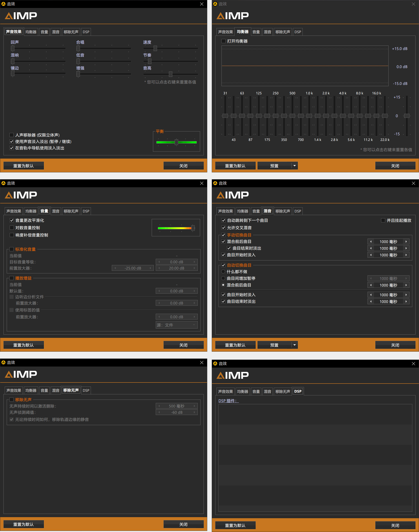Click the 音高 slider handle
The image size is (419, 532).
pyautogui.click(x=170, y=74)
